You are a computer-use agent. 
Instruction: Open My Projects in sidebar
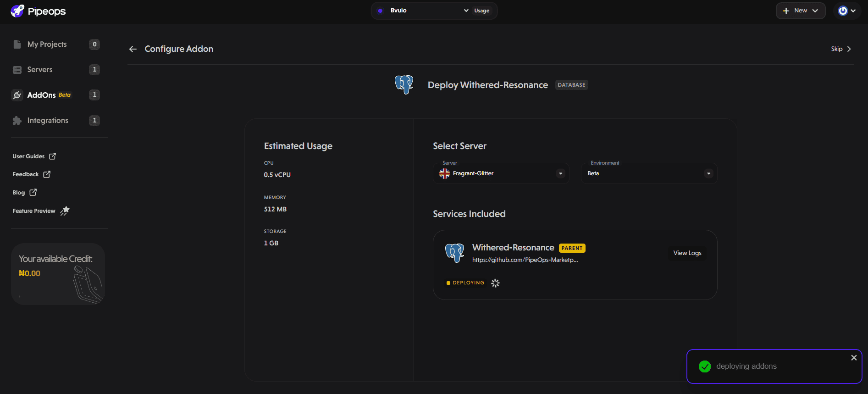point(47,44)
